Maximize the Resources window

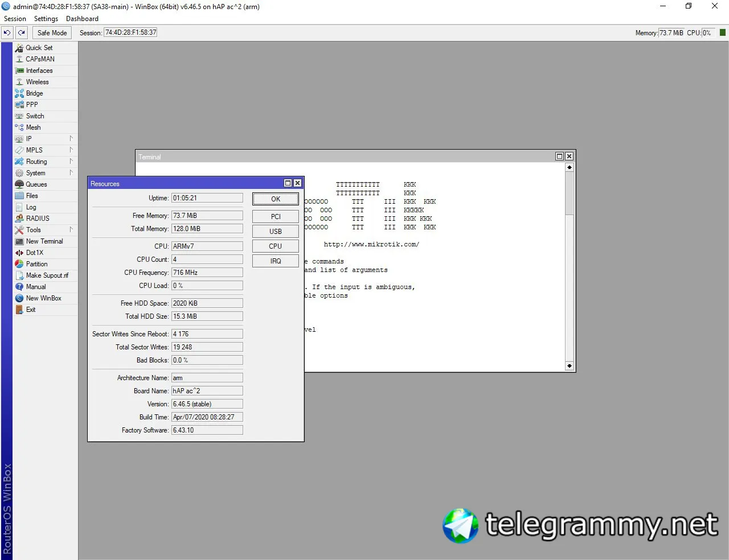(x=288, y=183)
